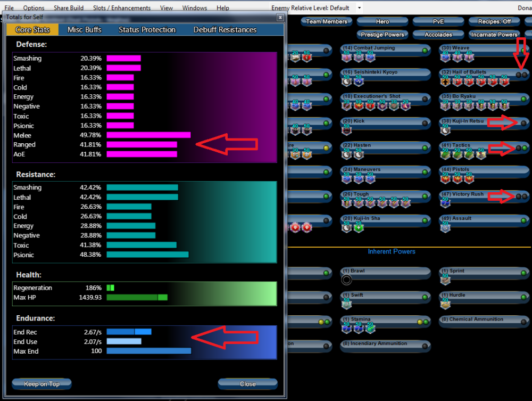Toggle the Hasten power indicator
Viewport: 532px width, 401px height.
[425, 148]
